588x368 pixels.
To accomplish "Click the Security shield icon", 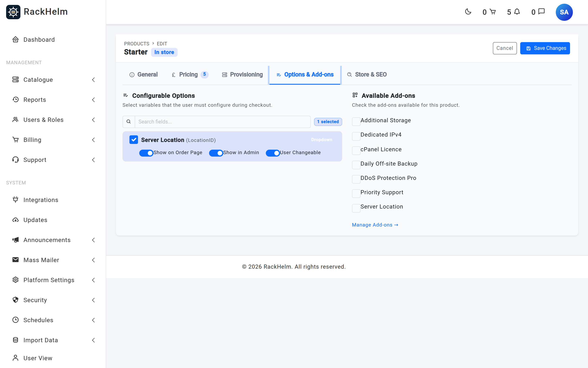I will [16, 300].
